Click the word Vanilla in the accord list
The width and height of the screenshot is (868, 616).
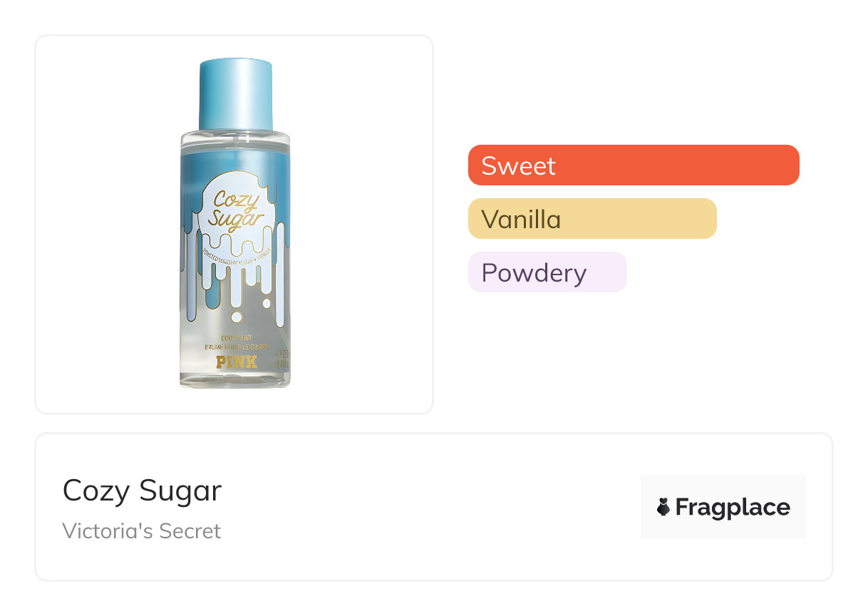[x=521, y=219]
